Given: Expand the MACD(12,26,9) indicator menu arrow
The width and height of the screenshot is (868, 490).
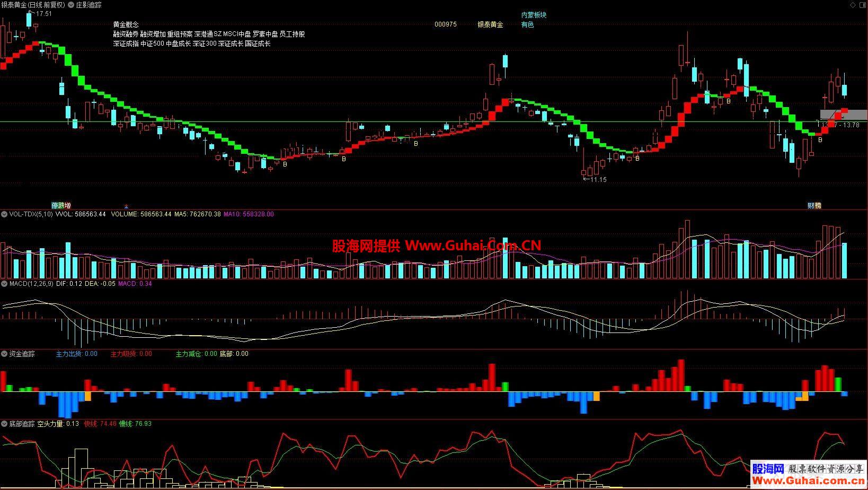Looking at the screenshot, I should coord(4,284).
